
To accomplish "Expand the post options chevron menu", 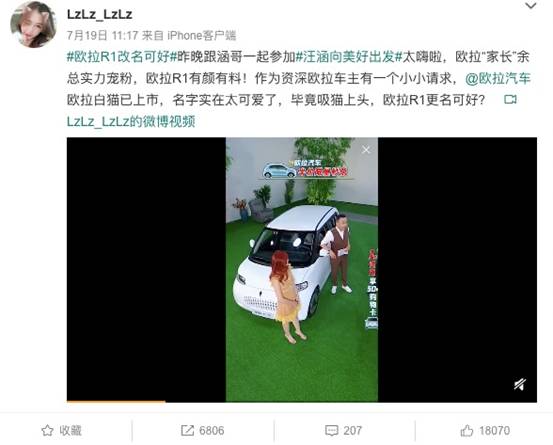I will tap(531, 6).
